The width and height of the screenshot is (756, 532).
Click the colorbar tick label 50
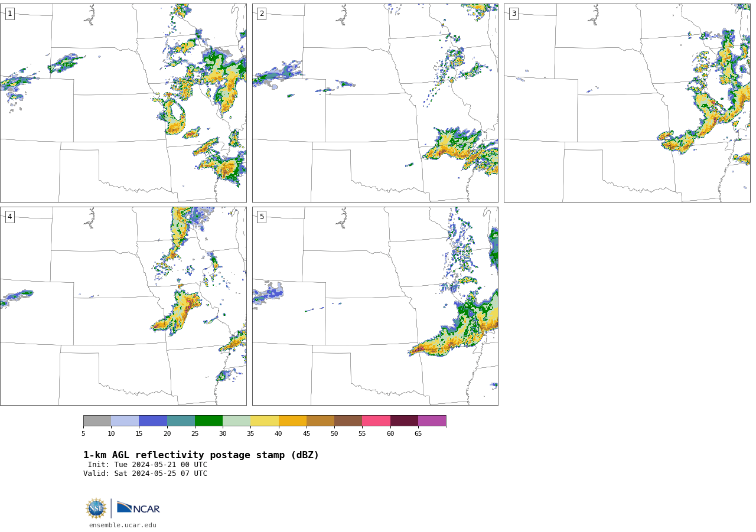[334, 434]
